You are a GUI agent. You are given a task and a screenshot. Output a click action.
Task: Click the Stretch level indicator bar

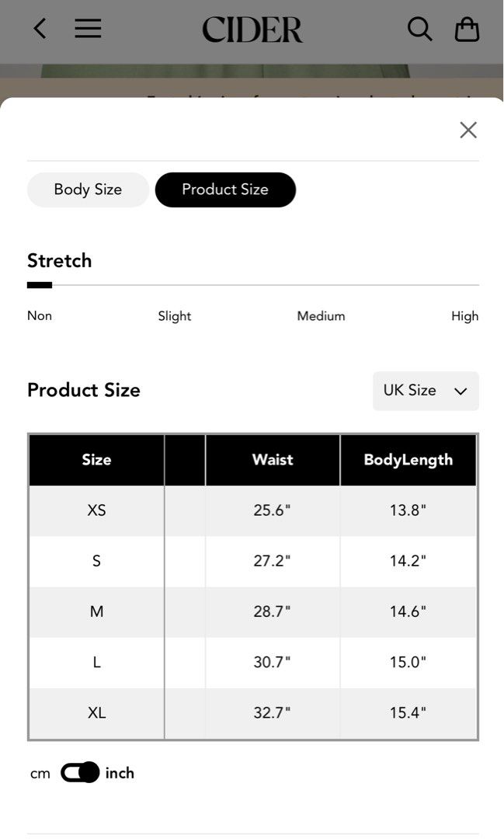[x=40, y=285]
